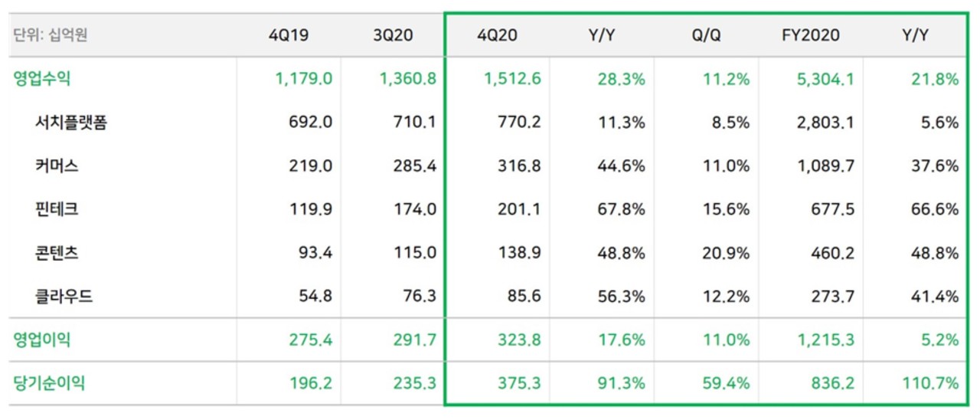Click the 영업수익 row label

(x=42, y=79)
